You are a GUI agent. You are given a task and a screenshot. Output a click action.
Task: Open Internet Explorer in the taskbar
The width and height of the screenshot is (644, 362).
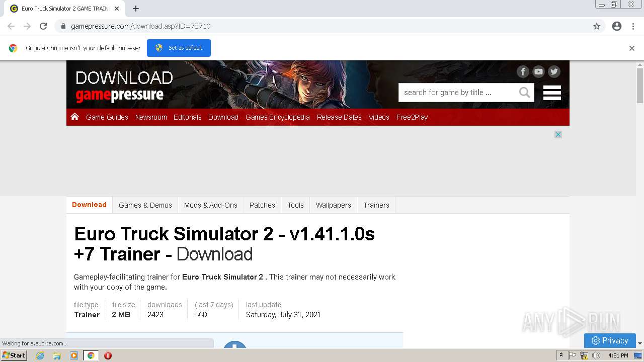tap(40, 355)
